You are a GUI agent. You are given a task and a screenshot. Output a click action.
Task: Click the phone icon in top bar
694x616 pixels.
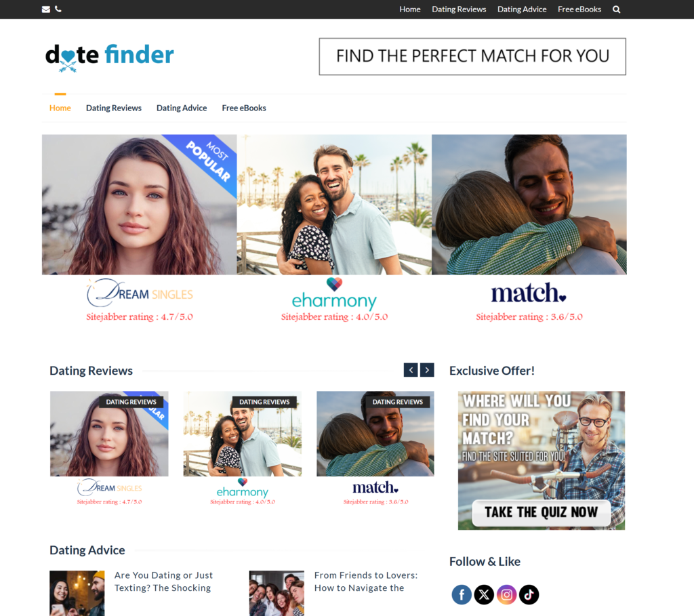(x=58, y=9)
